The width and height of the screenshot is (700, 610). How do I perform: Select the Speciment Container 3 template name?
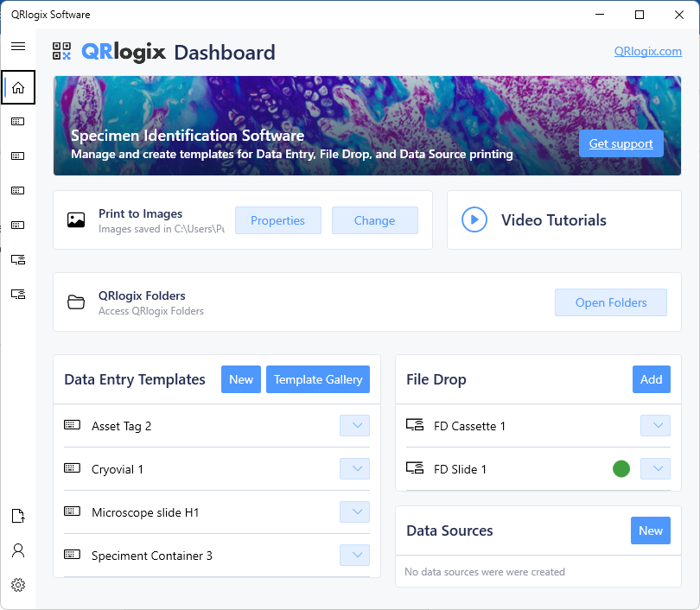click(152, 556)
